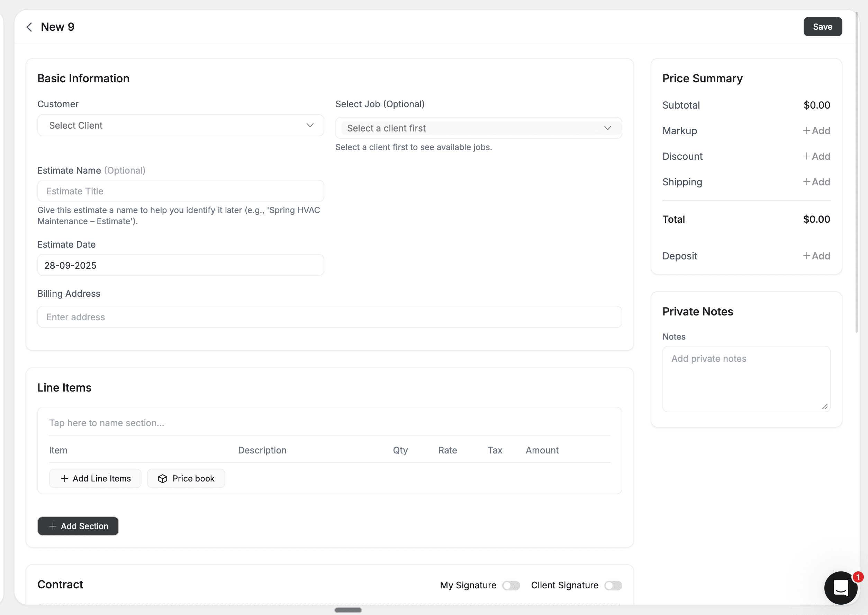Click the back chevron beside New 9
This screenshot has height=615, width=868.
click(x=29, y=27)
